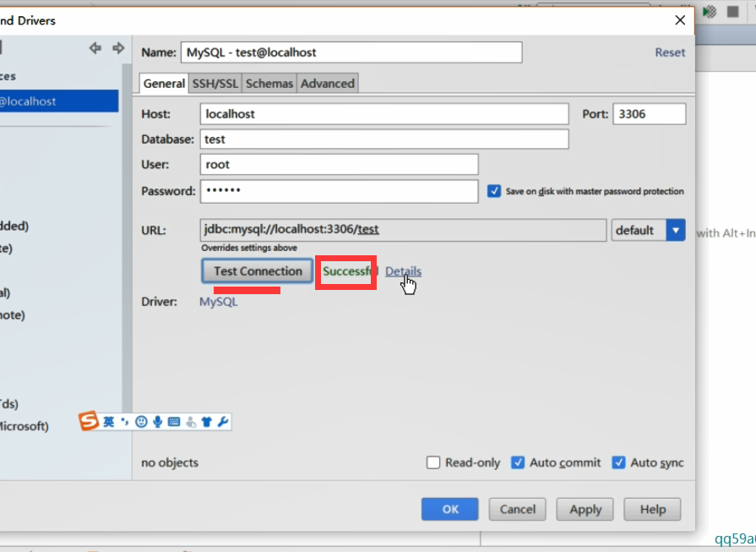Switch to the Advanced tab
The image size is (756, 552).
pyautogui.click(x=328, y=84)
